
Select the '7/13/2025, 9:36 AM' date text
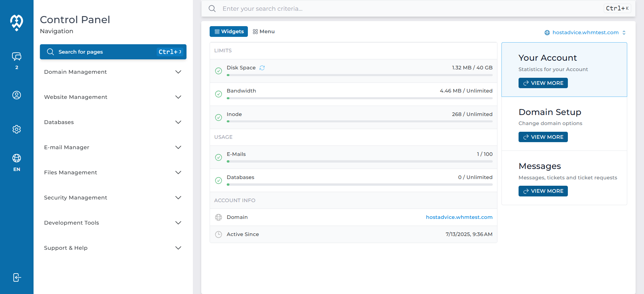tap(469, 234)
